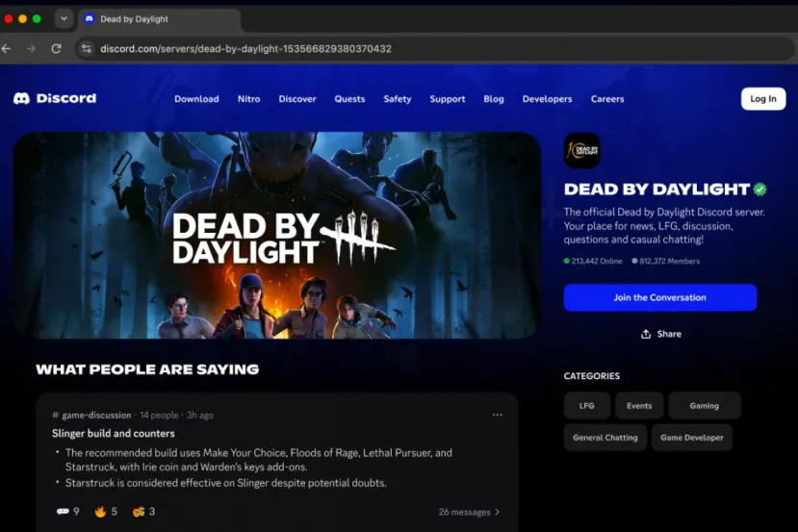This screenshot has width=798, height=532.
Task: Click the DEAD BY DAYLIGHT server title
Action: [657, 190]
